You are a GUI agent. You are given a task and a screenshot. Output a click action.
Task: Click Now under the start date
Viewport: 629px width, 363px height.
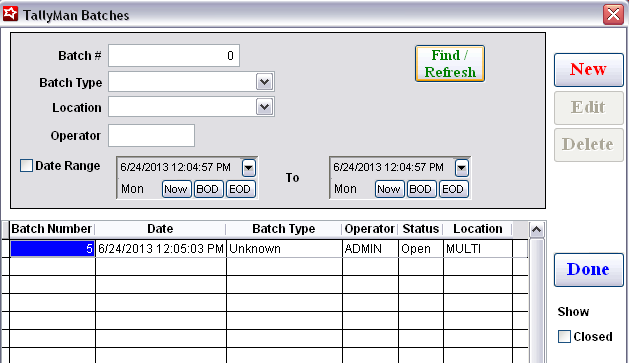(177, 189)
